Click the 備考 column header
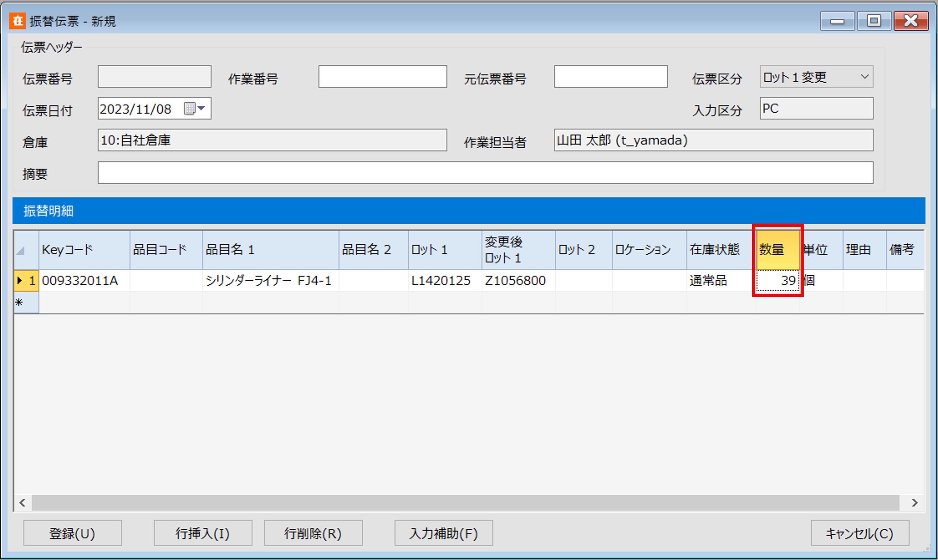The height and width of the screenshot is (560, 938). point(905,250)
